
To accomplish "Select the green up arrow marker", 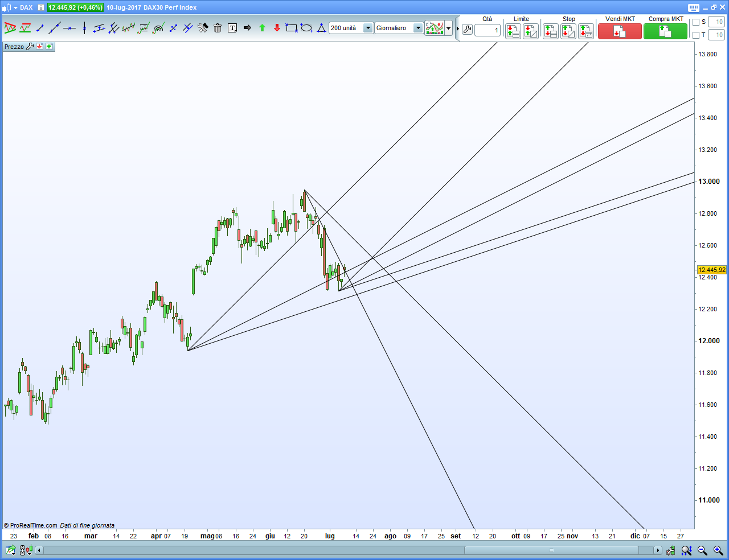I will click(262, 28).
